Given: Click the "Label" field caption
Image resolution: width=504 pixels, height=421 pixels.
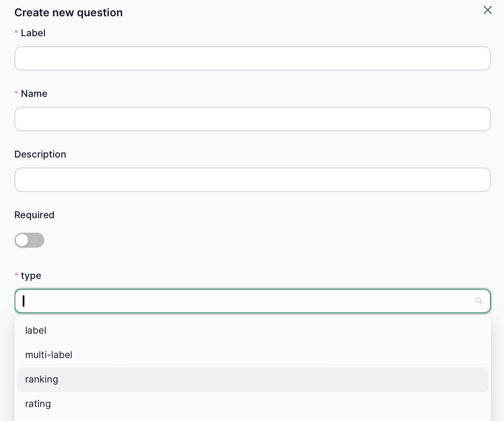Looking at the screenshot, I should coord(33,33).
